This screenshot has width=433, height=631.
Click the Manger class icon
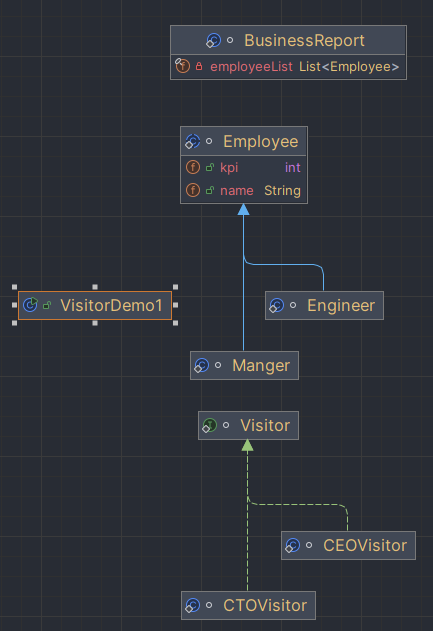pyautogui.click(x=201, y=365)
